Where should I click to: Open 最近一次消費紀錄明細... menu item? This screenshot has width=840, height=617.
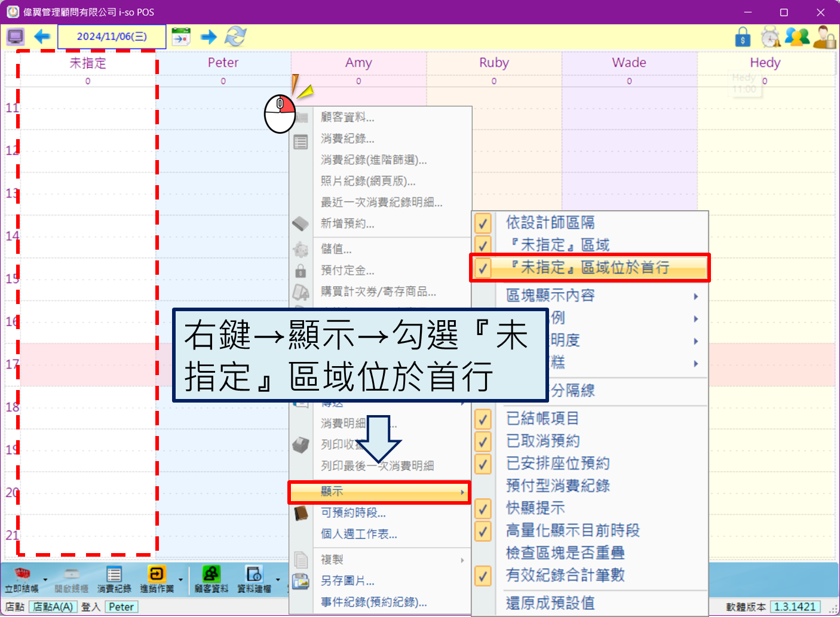pos(381,202)
